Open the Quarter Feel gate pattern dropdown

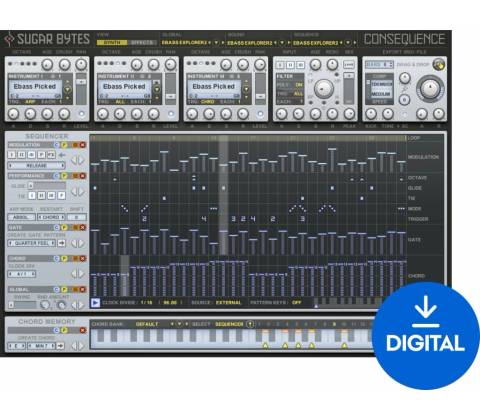pos(32,243)
